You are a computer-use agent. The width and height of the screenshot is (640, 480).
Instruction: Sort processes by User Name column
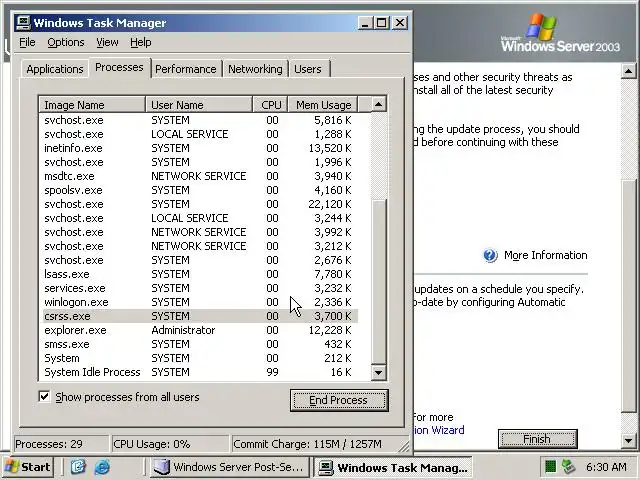[199, 104]
